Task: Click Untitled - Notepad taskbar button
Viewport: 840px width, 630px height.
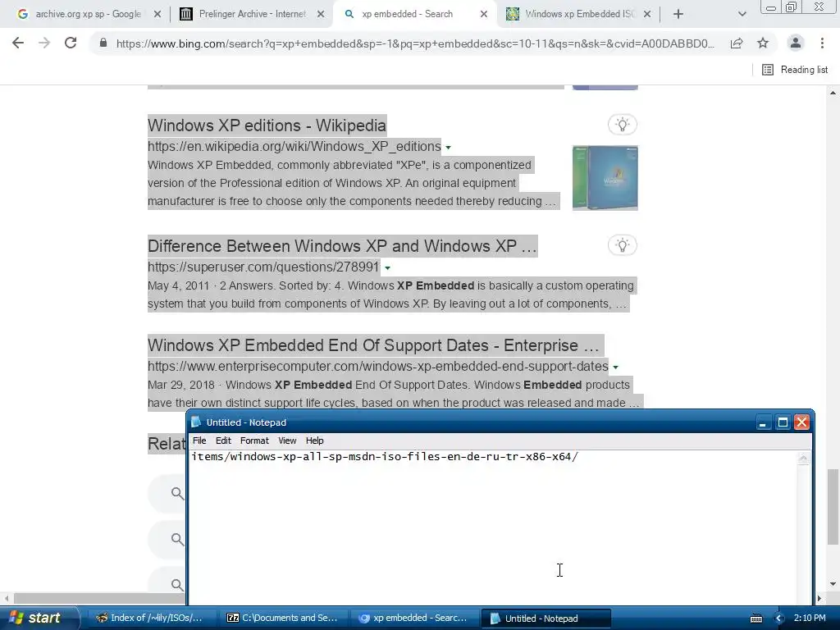Action: pyautogui.click(x=546, y=618)
